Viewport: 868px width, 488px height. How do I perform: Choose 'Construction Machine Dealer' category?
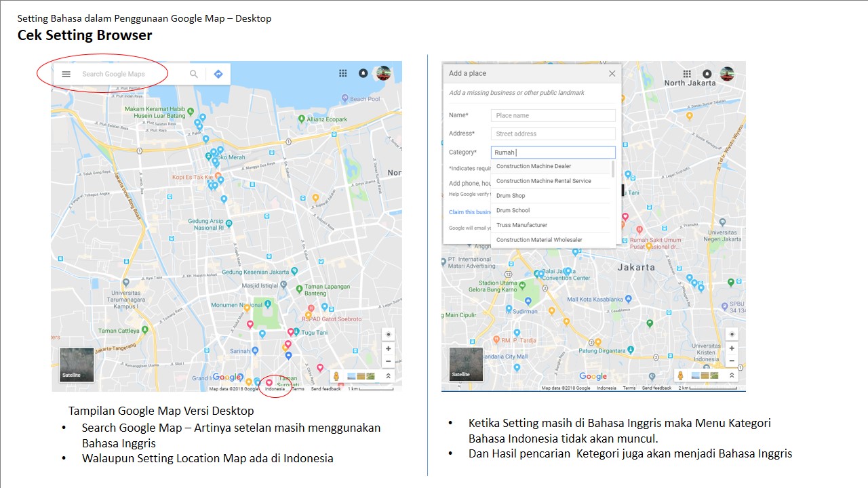point(551,166)
